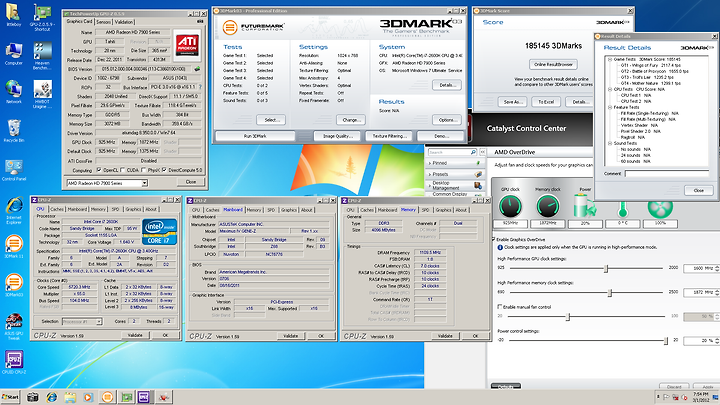Click Close button in Result Details window
This screenshot has width=720, height=405.
click(x=698, y=190)
